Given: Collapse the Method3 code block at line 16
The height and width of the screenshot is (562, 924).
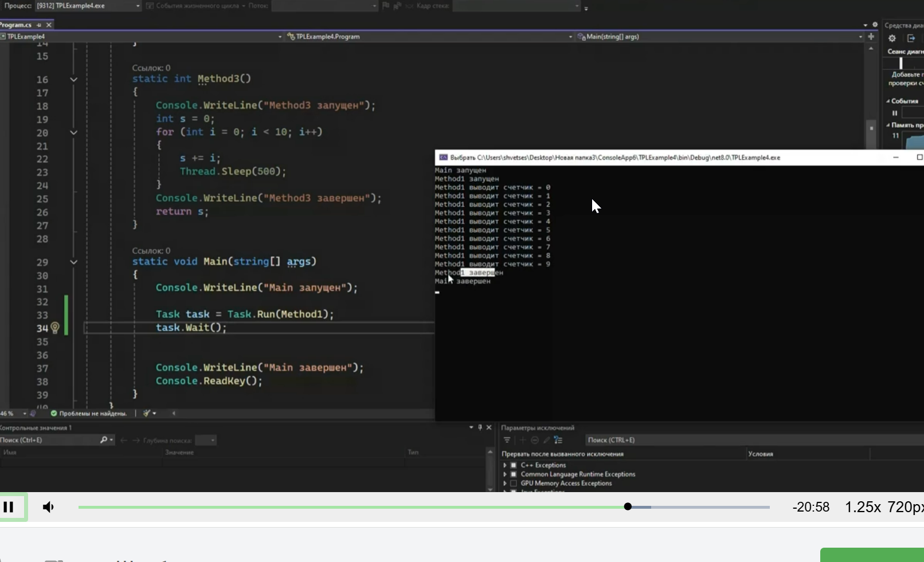Looking at the screenshot, I should click(x=73, y=79).
